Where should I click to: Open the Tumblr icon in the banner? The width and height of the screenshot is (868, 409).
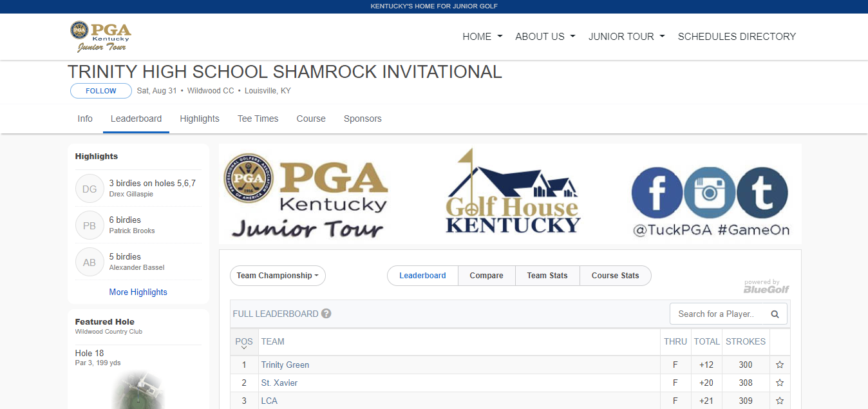pyautogui.click(x=762, y=193)
